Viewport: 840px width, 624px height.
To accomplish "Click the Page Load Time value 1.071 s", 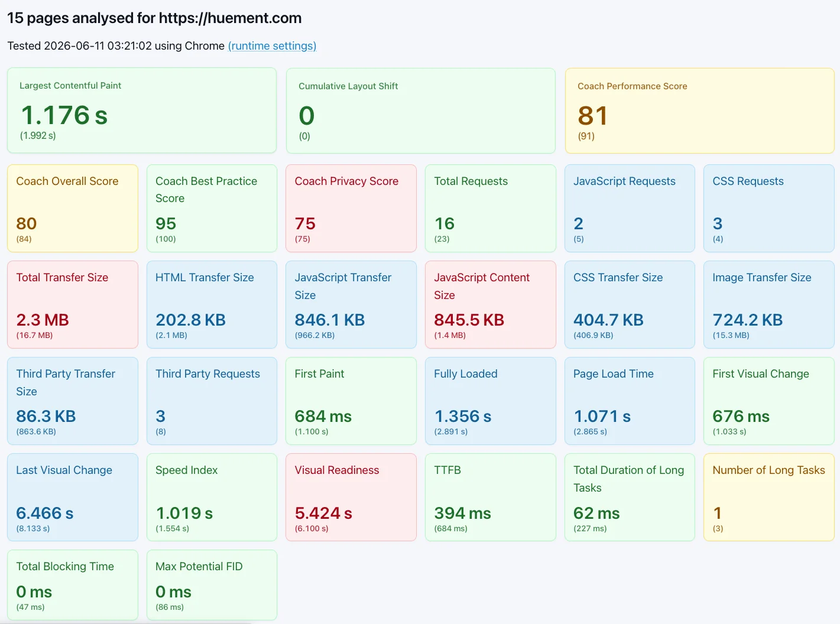I will pos(602,416).
